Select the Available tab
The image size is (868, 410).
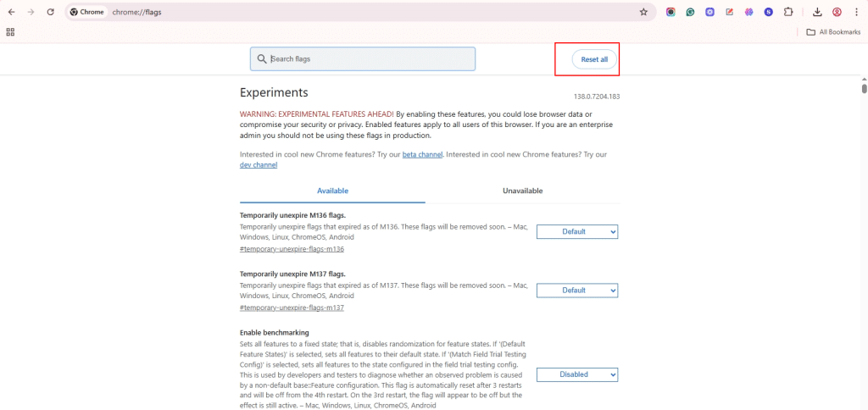[332, 191]
